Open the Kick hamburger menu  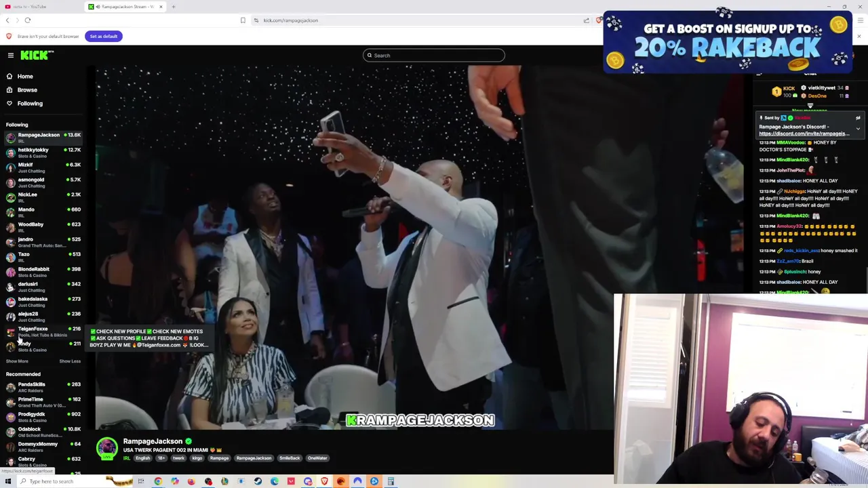[10, 55]
